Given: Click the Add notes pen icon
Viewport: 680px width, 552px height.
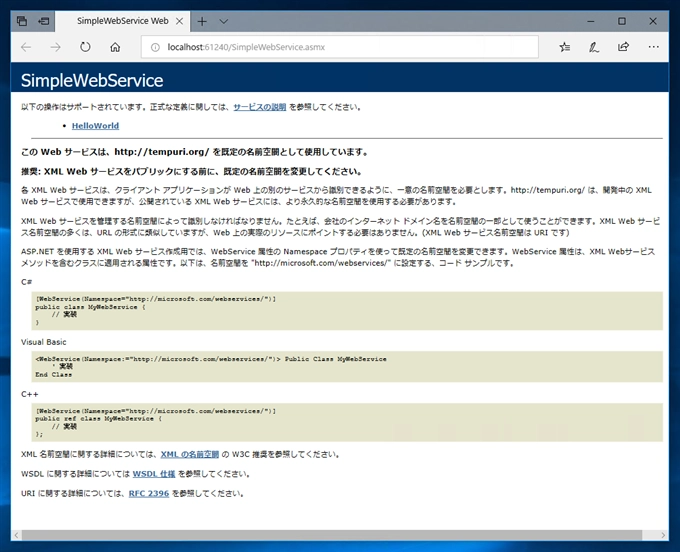Looking at the screenshot, I should (594, 47).
